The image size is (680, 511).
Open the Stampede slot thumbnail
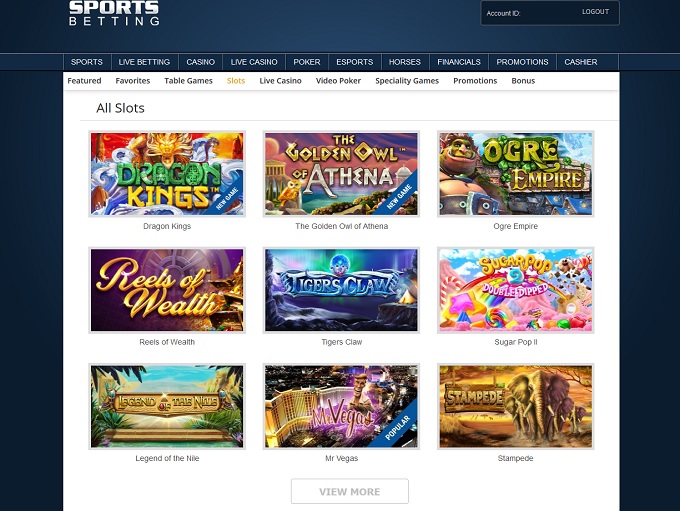[516, 406]
